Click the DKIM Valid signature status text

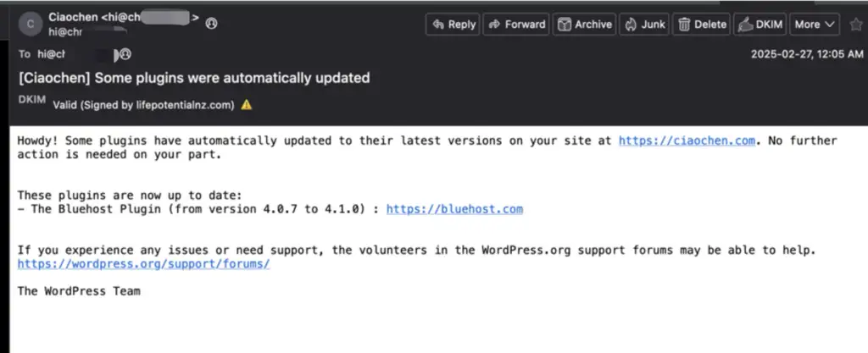coord(143,105)
